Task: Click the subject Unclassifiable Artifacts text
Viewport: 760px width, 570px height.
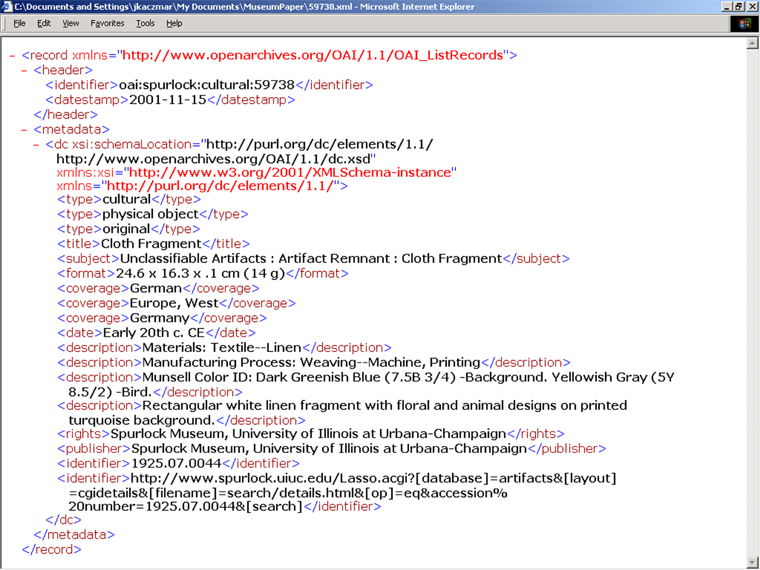Action: point(311,259)
